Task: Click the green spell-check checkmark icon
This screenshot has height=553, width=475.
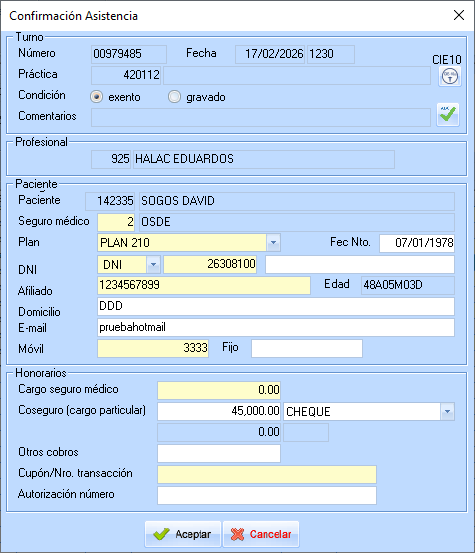Action: (448, 114)
